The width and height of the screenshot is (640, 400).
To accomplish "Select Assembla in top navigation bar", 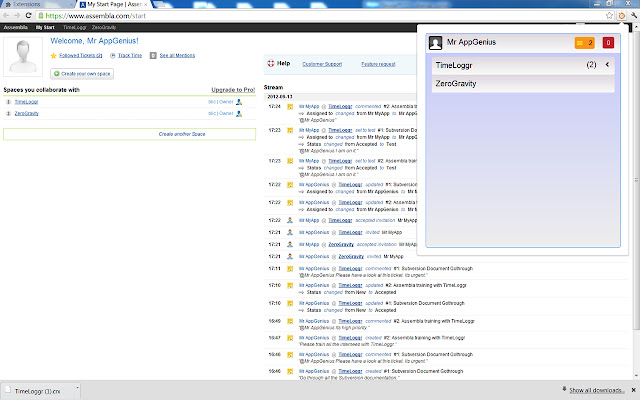I will coord(16,27).
